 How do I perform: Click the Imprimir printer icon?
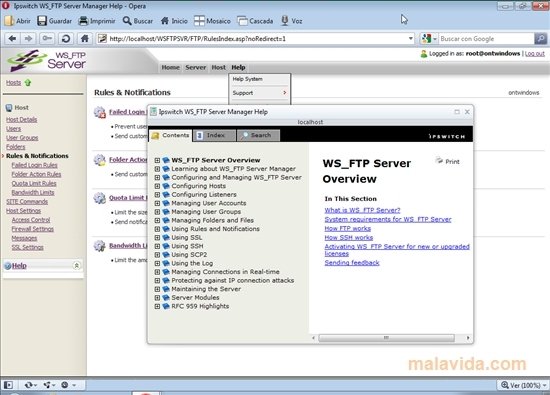pos(83,21)
